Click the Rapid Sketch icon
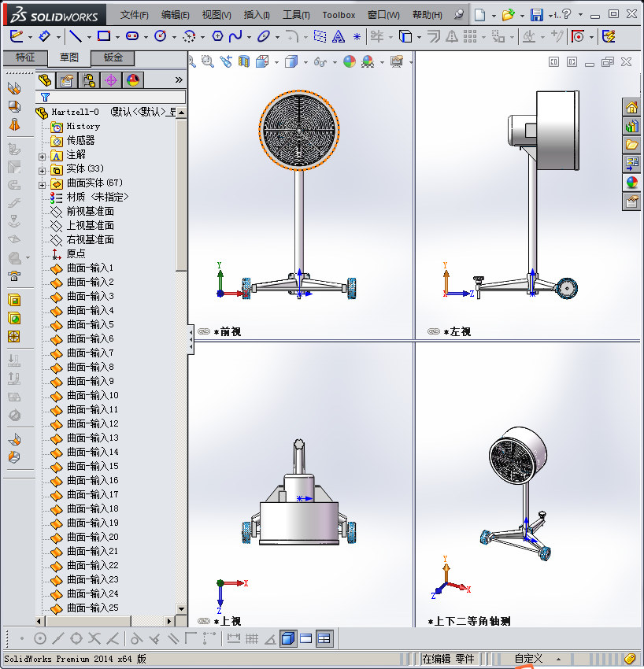The image size is (644, 669). click(609, 37)
